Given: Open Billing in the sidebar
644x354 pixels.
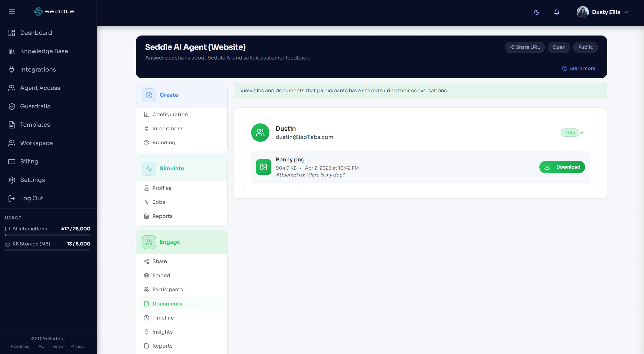Looking at the screenshot, I should [x=29, y=161].
